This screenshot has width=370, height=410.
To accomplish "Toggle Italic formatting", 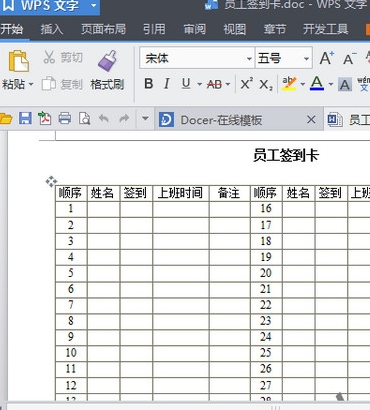I will pyautogui.click(x=167, y=84).
